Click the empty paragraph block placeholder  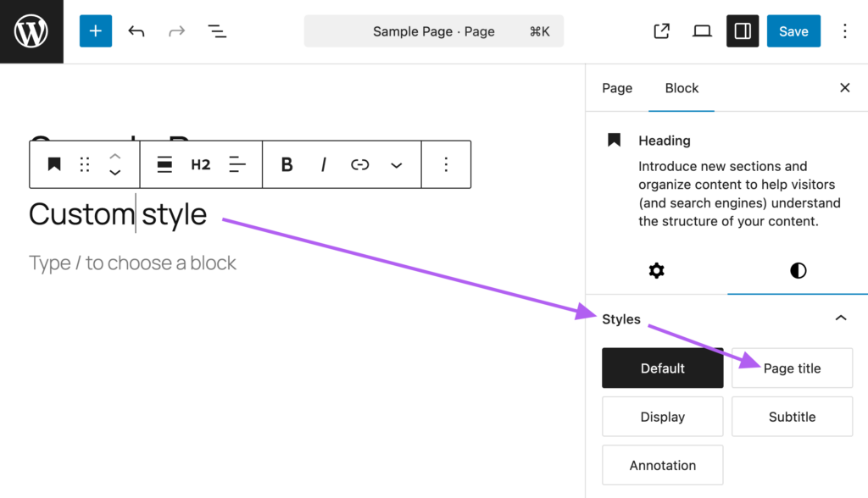(133, 263)
